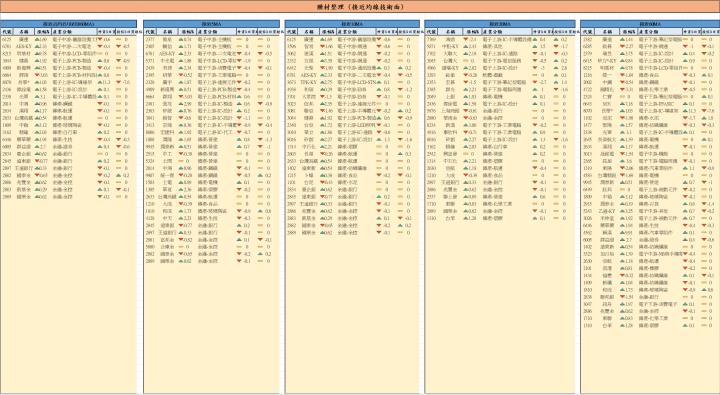Select the 中鋼 name cell in 接近60MA table

point(607,82)
